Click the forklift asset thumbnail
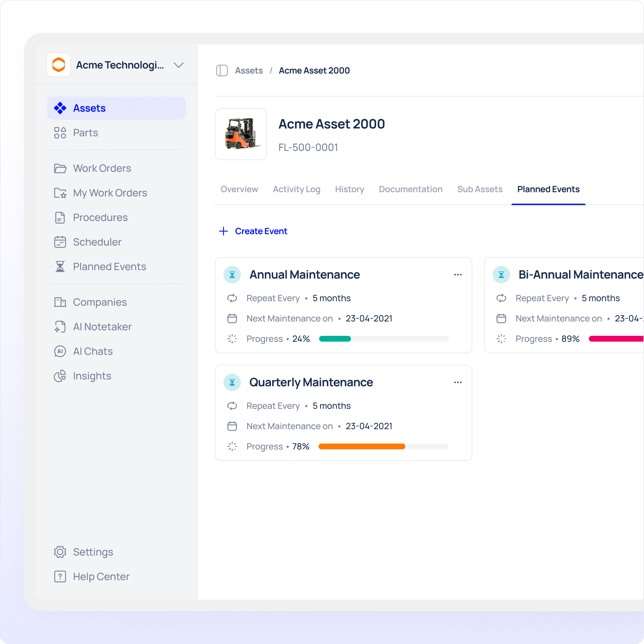Image resolution: width=644 pixels, height=644 pixels. 241,134
